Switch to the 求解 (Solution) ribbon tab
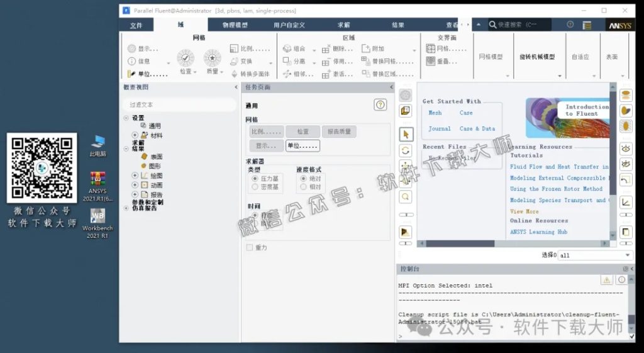The image size is (644, 353). pyautogui.click(x=344, y=25)
